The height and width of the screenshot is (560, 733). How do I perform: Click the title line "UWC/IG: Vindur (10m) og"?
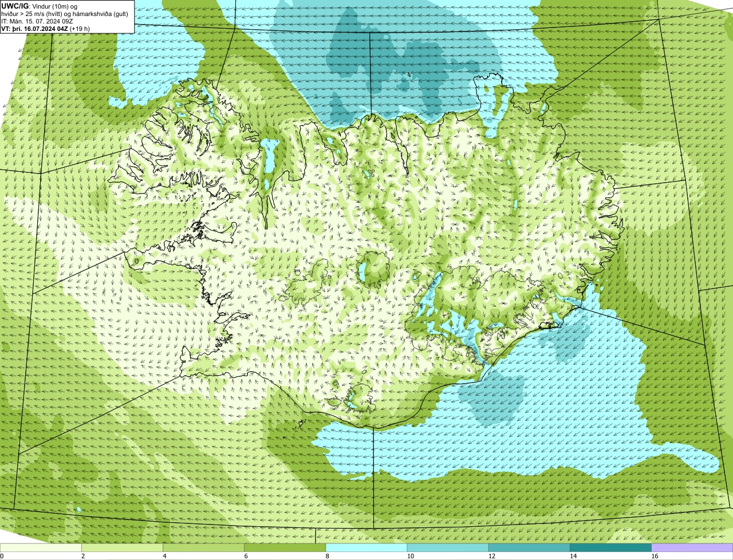pyautogui.click(x=39, y=6)
